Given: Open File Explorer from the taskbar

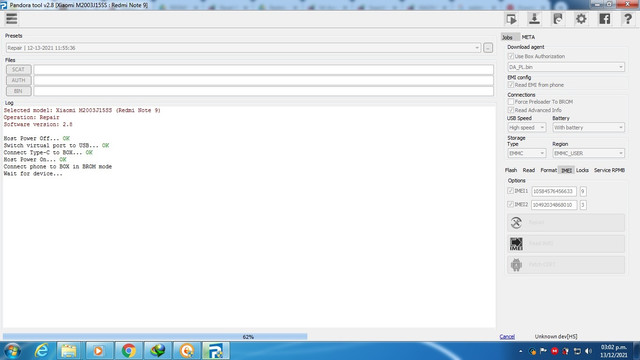Looking at the screenshot, I should (x=69, y=351).
